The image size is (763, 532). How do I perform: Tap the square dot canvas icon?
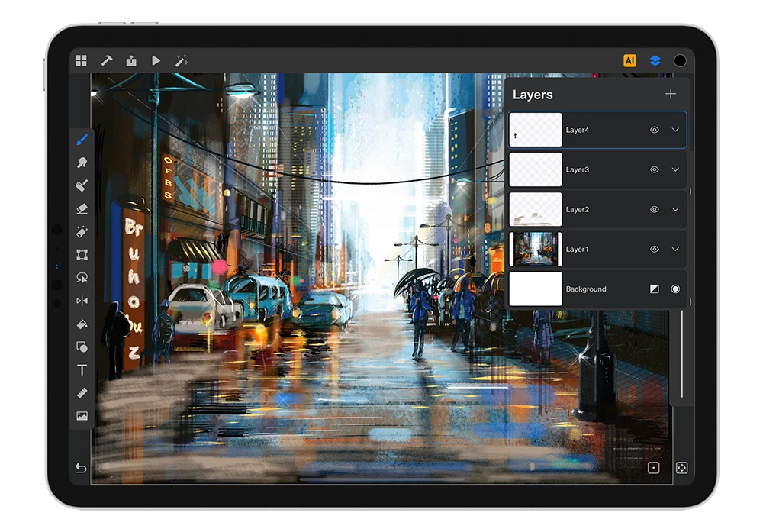[654, 468]
